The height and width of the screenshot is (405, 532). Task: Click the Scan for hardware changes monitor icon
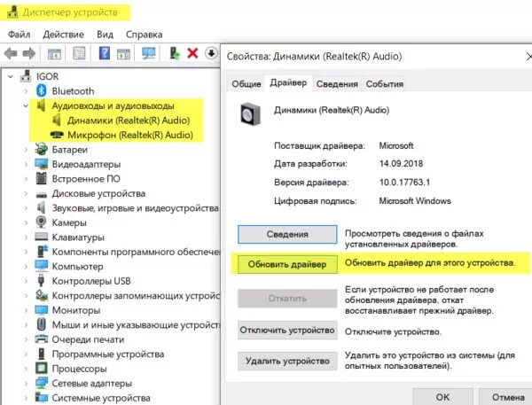[149, 53]
